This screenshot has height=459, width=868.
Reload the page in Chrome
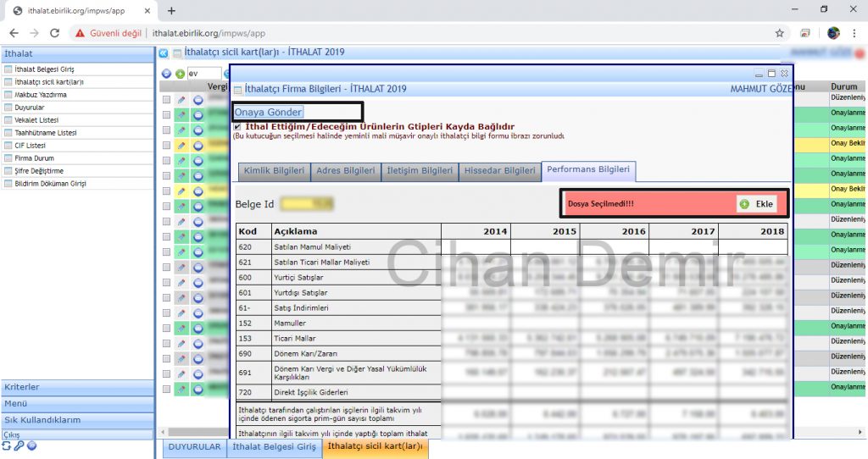tap(55, 33)
